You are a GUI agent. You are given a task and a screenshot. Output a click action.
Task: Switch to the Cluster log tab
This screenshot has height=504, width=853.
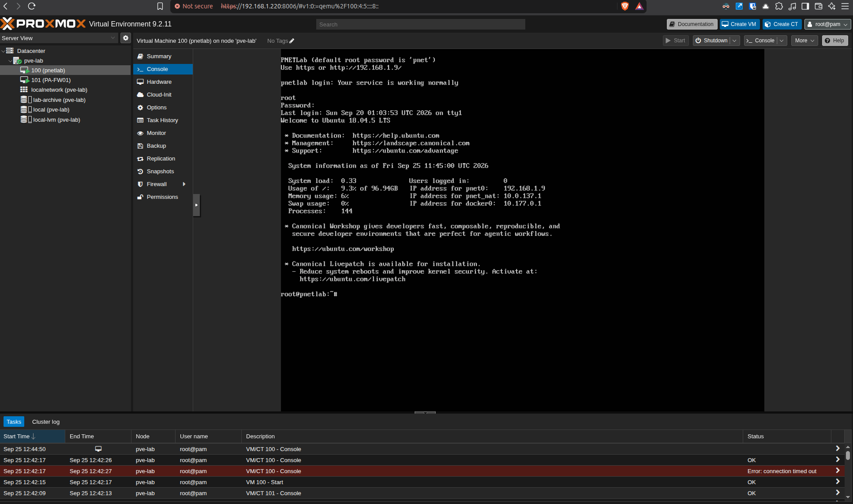tap(46, 422)
